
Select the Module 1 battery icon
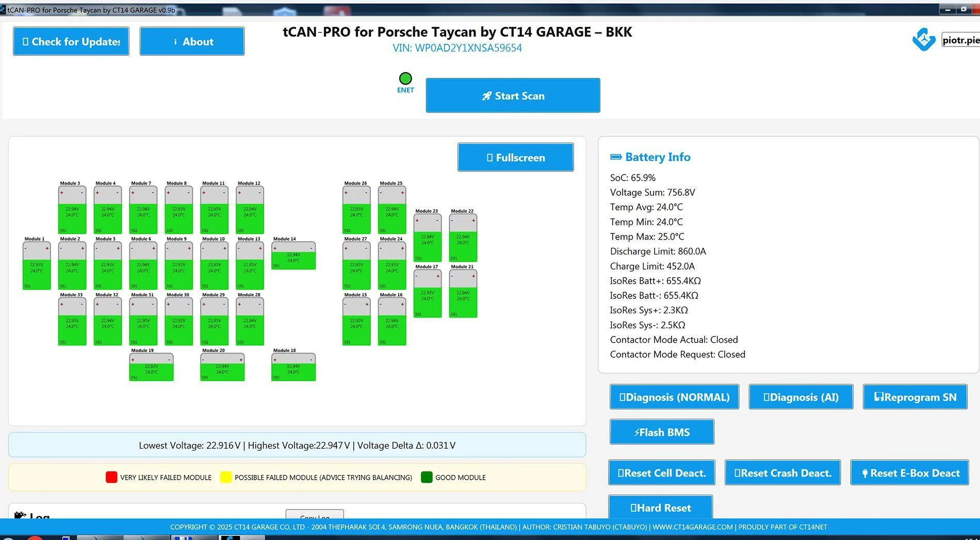pos(37,266)
